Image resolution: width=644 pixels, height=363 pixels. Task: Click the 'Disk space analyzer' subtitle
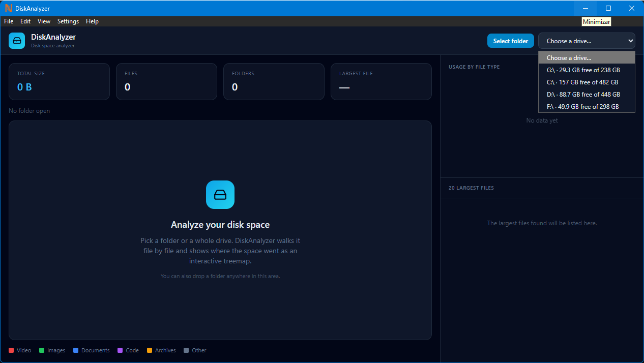(53, 46)
